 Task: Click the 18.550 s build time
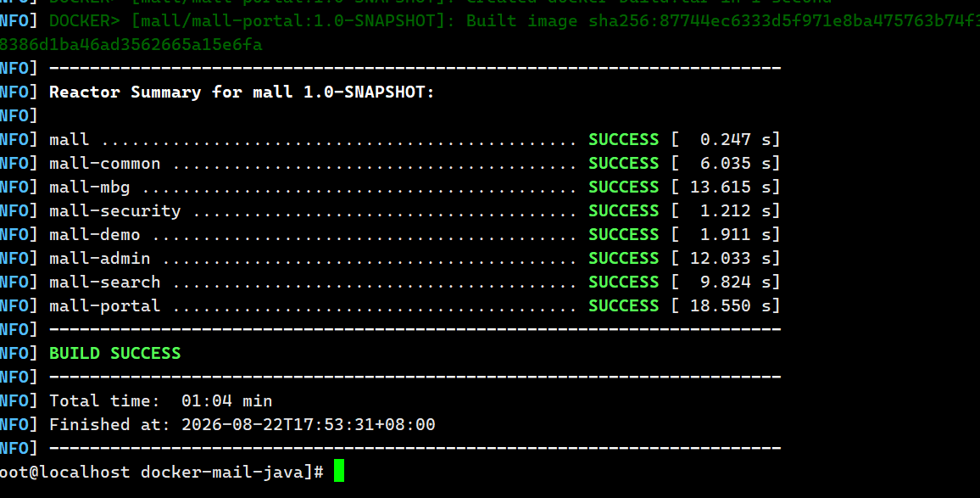[x=731, y=306]
